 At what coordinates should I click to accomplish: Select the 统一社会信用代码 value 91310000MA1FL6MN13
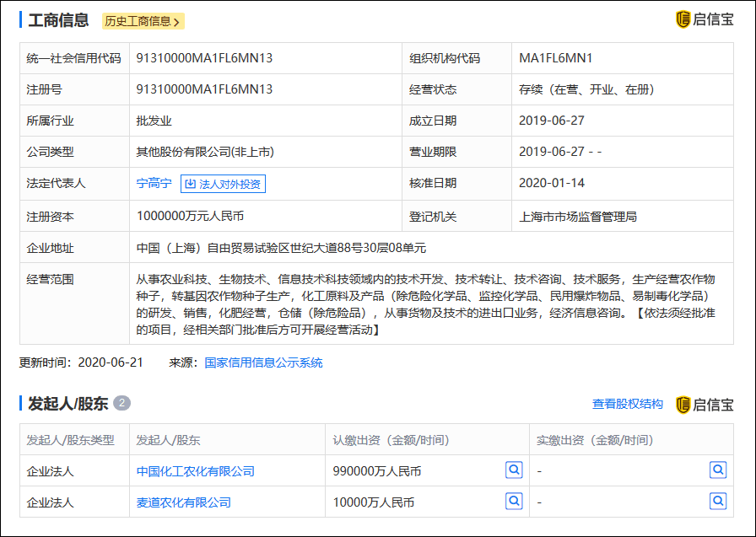coord(204,58)
